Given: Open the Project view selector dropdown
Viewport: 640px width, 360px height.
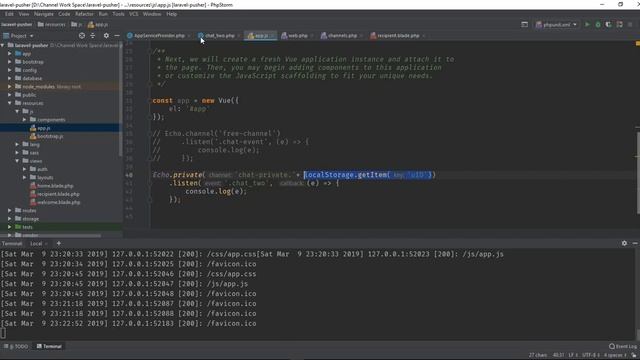Looking at the screenshot, I should [x=18, y=36].
